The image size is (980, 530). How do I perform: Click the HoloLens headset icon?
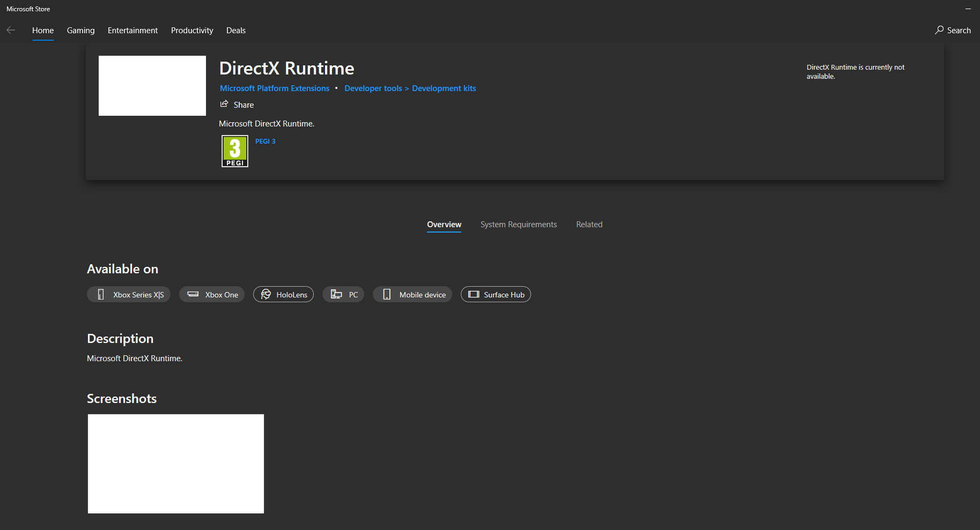266,294
